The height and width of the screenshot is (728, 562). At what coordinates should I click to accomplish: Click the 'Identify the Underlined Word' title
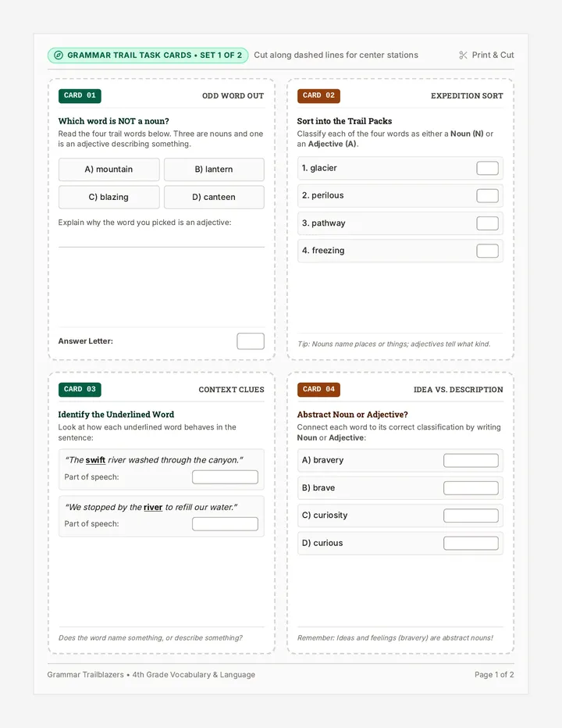coord(116,415)
